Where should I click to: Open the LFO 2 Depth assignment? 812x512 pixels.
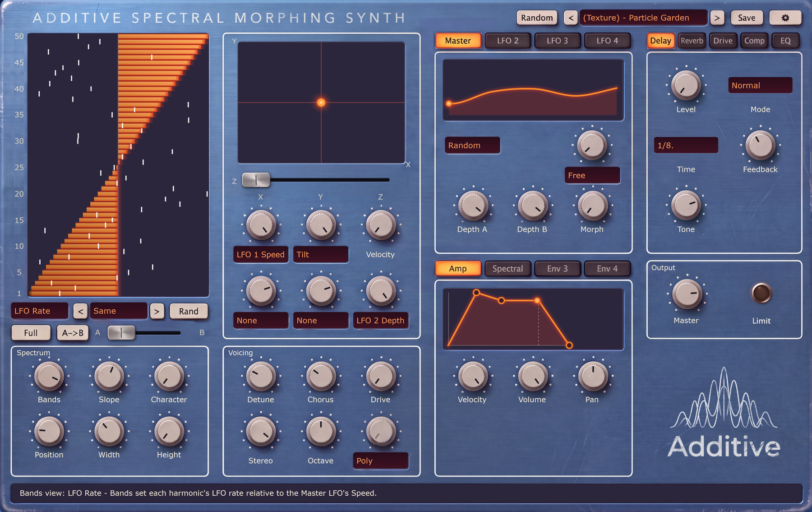[381, 320]
